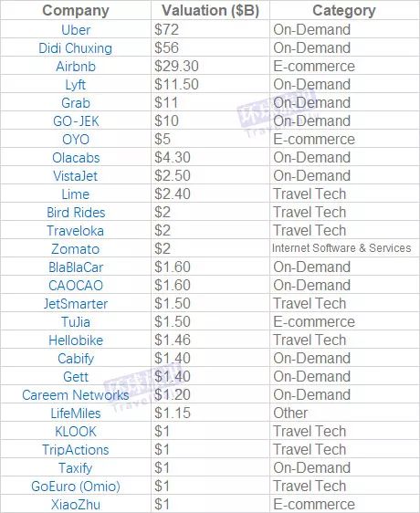Click the Company column header
This screenshot has width=420, height=513.
pyautogui.click(x=76, y=10)
